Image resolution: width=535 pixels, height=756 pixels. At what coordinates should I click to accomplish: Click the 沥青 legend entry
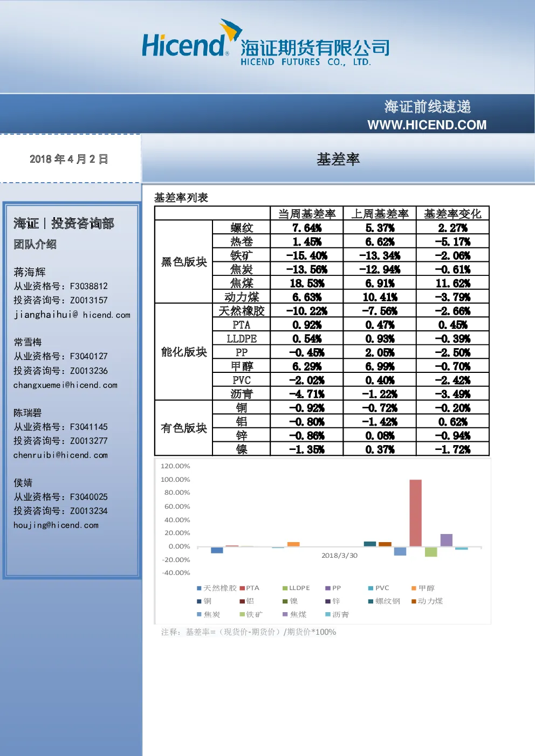tap(337, 614)
